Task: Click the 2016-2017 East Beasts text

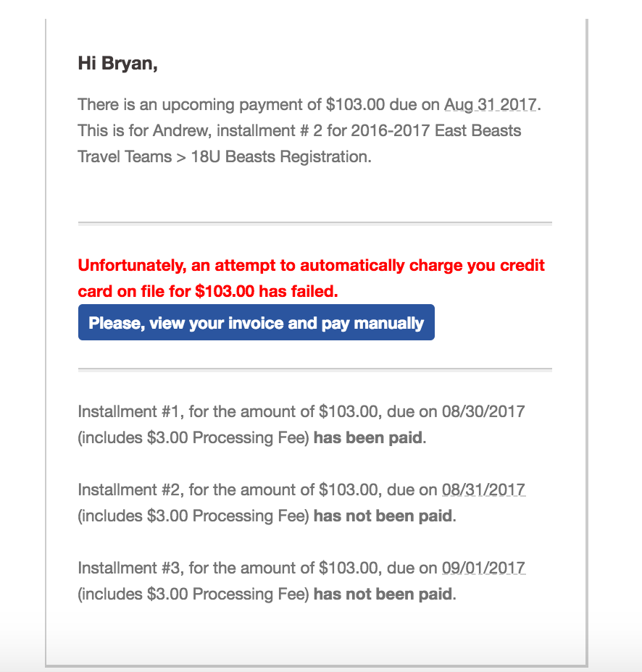Action: [435, 131]
